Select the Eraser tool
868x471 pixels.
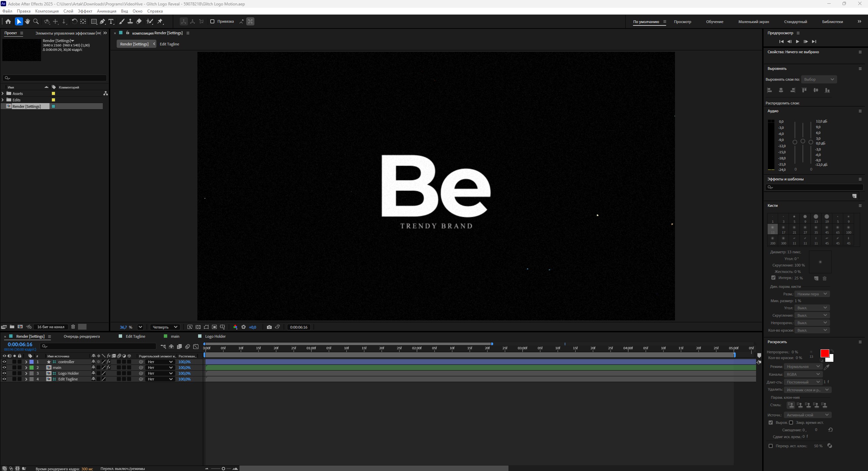click(x=139, y=21)
